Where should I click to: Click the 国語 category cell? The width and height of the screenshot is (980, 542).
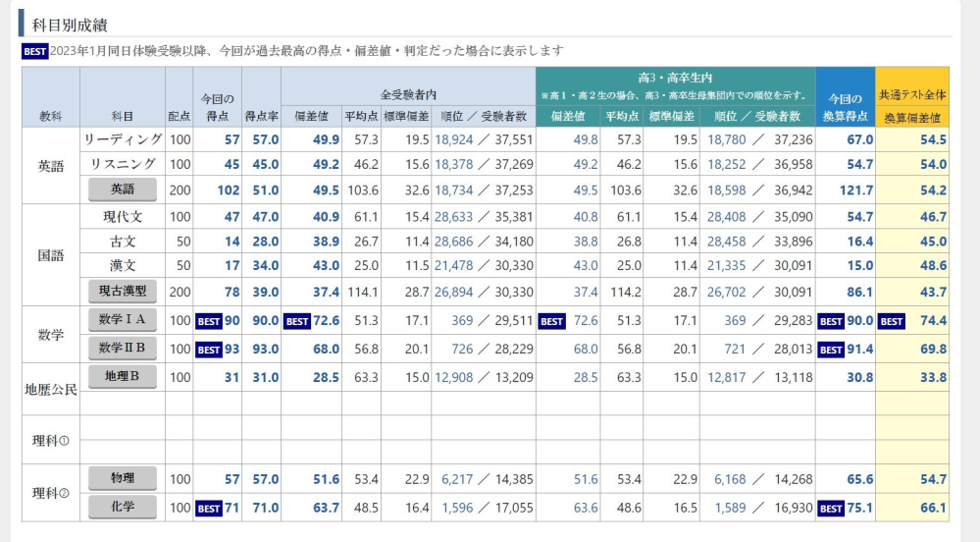[51, 255]
